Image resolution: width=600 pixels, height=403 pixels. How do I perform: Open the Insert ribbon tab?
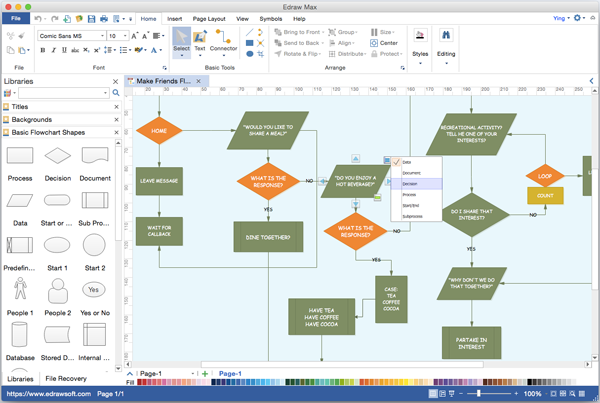click(x=175, y=18)
